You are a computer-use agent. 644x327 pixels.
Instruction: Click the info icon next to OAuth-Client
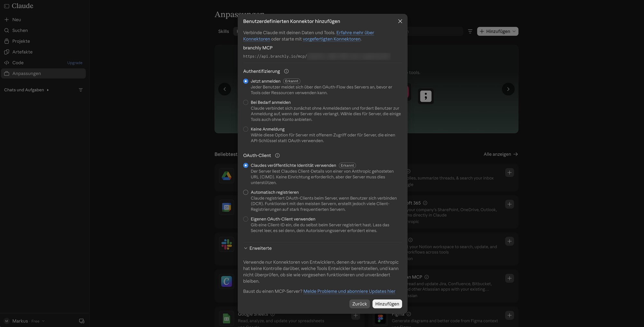(277, 156)
